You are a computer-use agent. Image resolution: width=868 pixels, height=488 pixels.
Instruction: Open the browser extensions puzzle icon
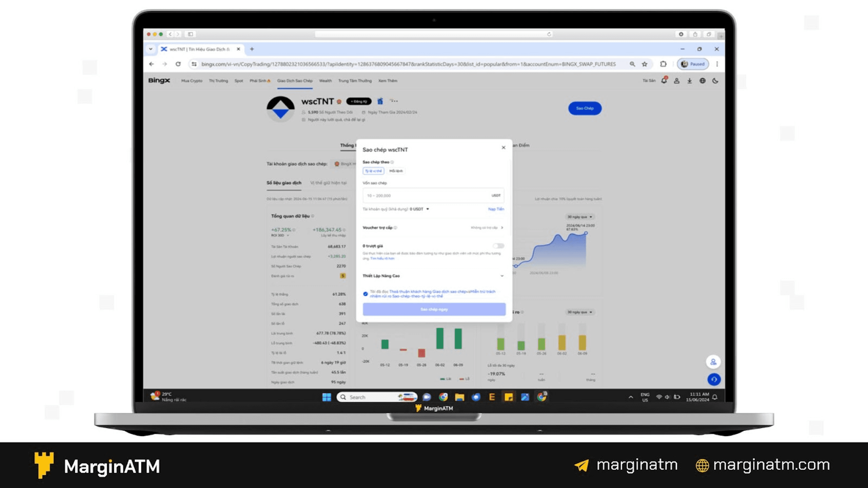664,64
